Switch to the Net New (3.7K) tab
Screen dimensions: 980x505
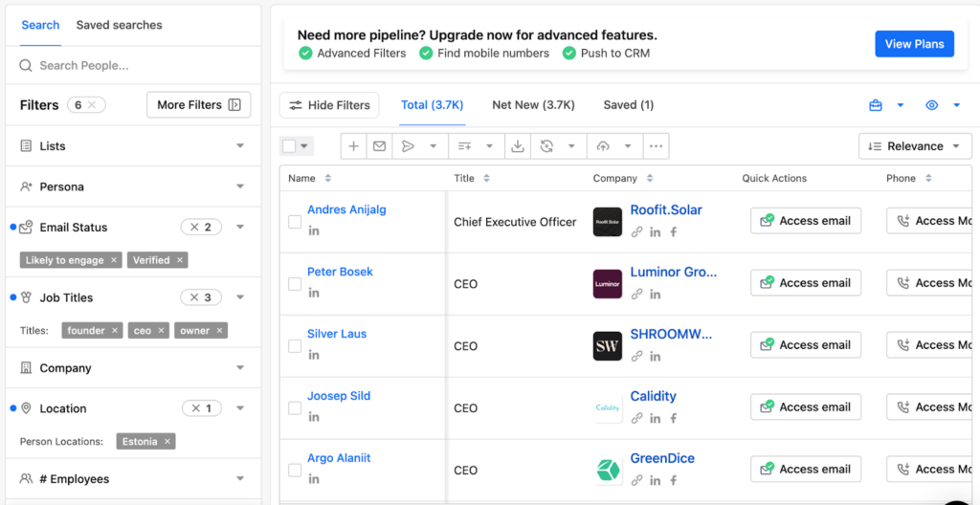533,105
